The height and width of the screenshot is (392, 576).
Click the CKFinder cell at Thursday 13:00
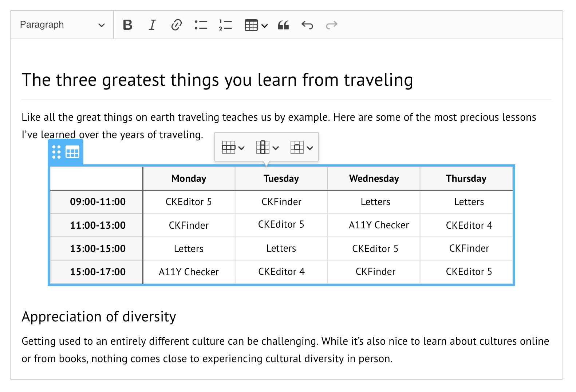(x=466, y=248)
